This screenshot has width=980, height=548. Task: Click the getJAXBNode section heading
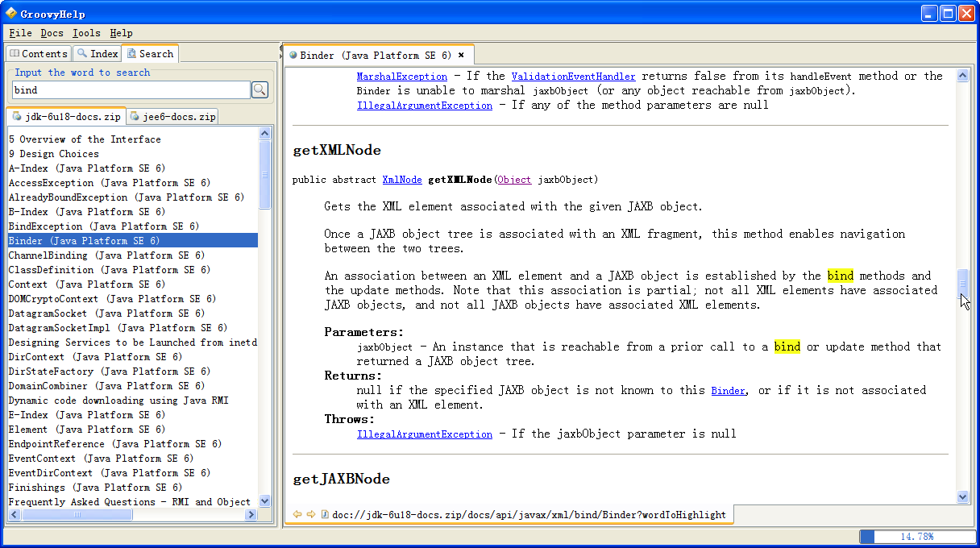point(341,479)
